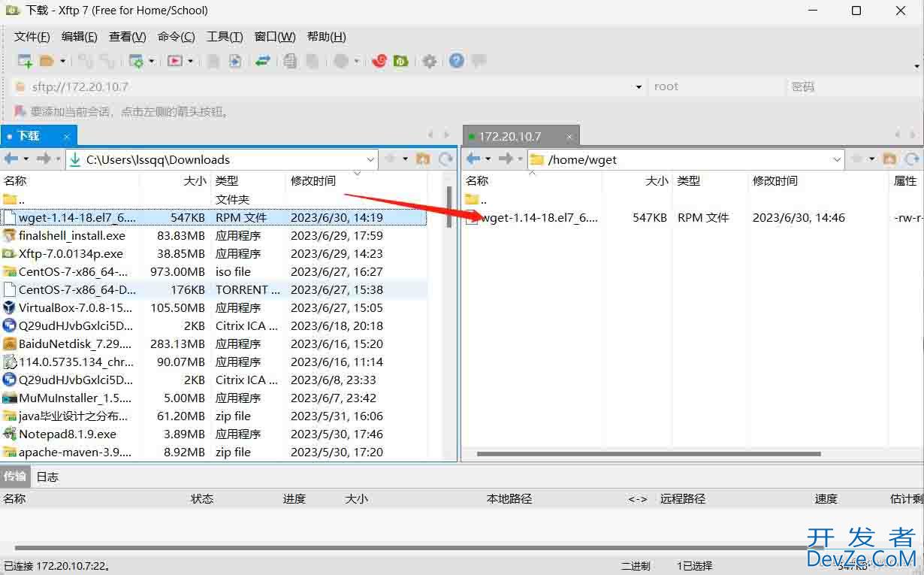The image size is (924, 575).
Task: Click remote 属性 column header
Action: (906, 180)
